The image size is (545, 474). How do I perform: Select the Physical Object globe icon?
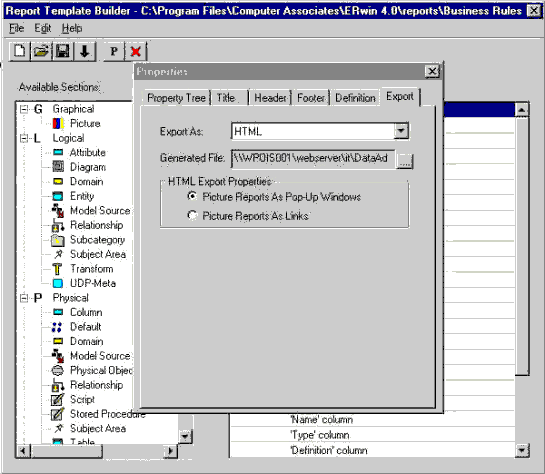tap(58, 370)
